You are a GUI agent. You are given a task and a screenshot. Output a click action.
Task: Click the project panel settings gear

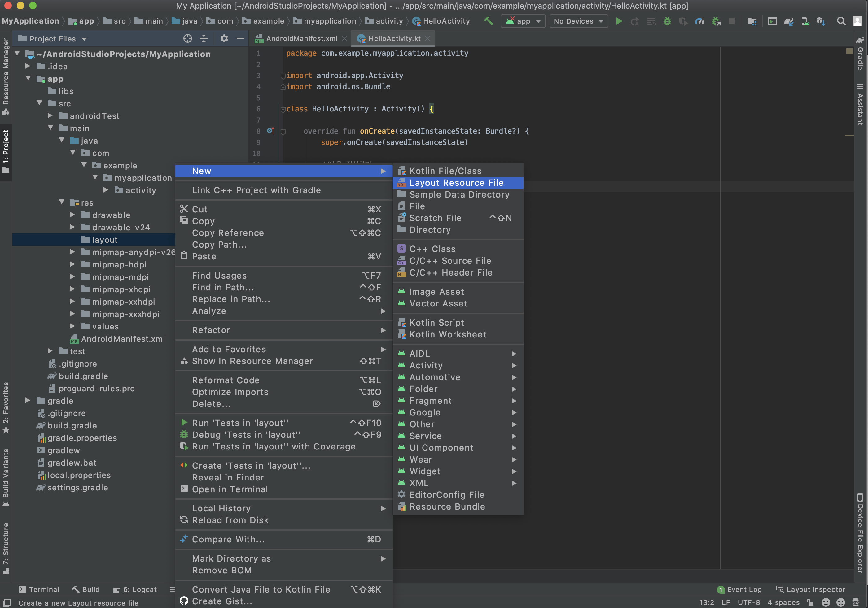pos(224,39)
